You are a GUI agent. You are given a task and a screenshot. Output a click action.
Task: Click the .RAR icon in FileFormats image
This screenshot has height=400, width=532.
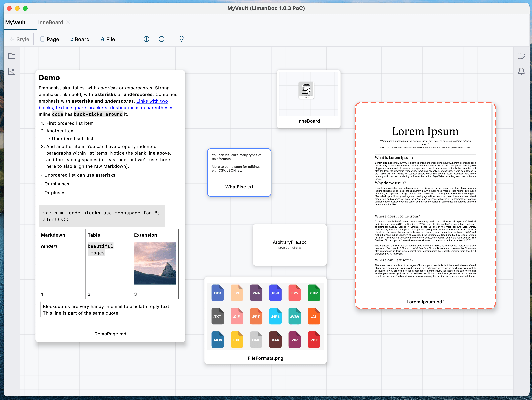275,340
